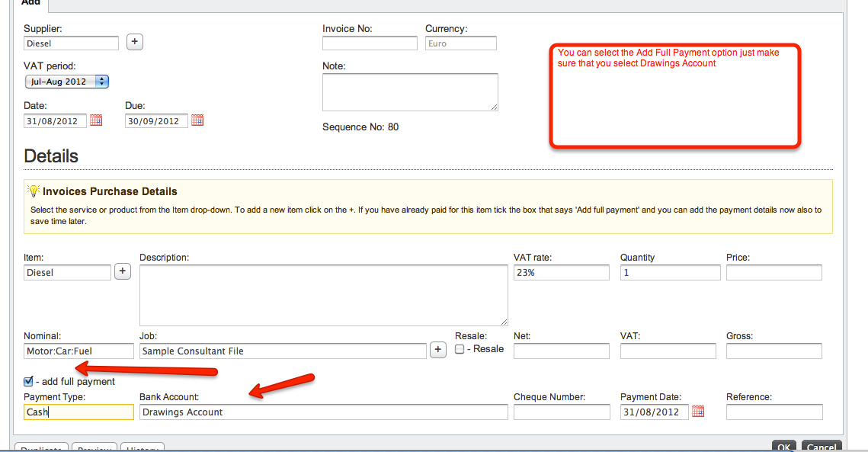Tick the Resale checkbox
The width and height of the screenshot is (868, 452).
pyautogui.click(x=460, y=349)
